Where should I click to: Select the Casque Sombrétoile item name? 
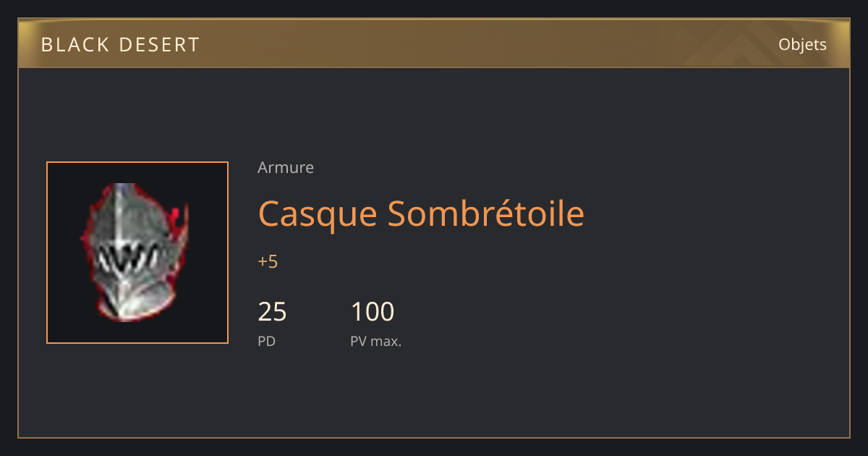point(421,214)
